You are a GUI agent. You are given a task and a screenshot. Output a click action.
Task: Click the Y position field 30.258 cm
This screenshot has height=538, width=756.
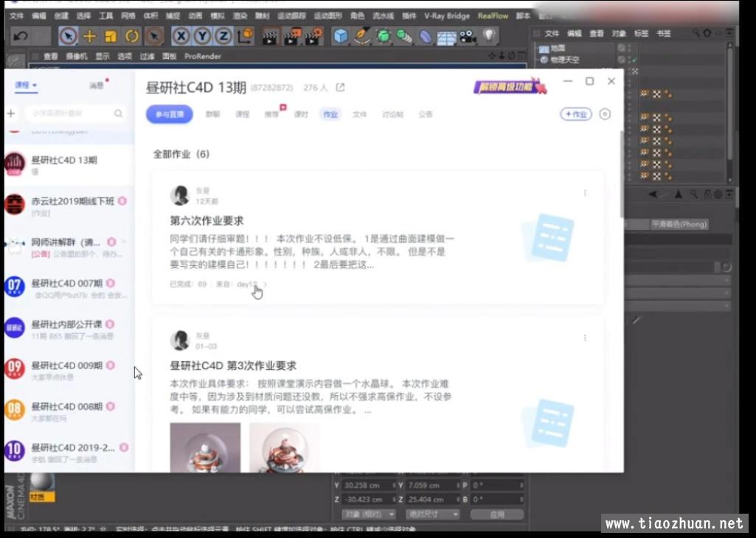tap(368, 486)
